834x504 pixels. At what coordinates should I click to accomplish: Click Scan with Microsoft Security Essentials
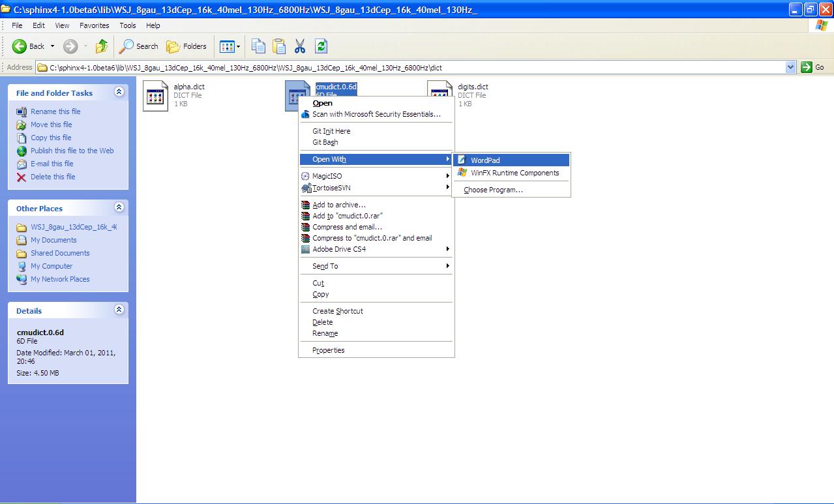[x=376, y=114]
